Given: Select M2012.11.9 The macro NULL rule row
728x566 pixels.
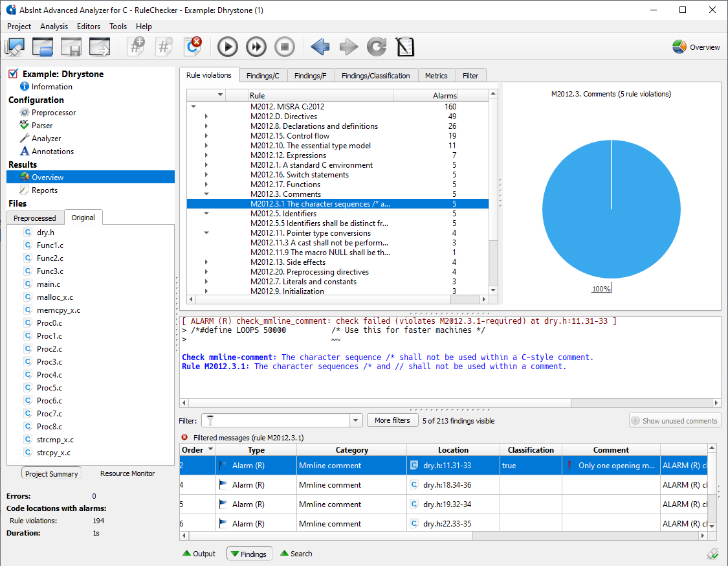Looking at the screenshot, I should (x=338, y=253).
